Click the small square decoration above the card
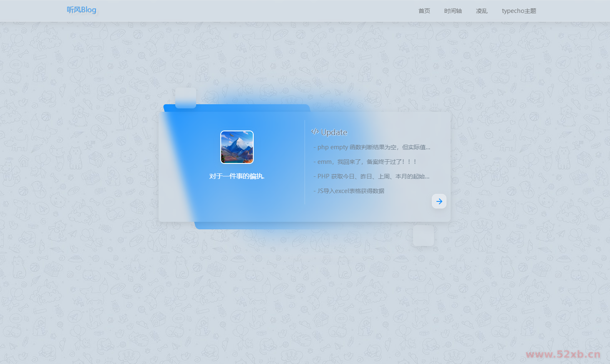610x364 pixels. [x=185, y=97]
